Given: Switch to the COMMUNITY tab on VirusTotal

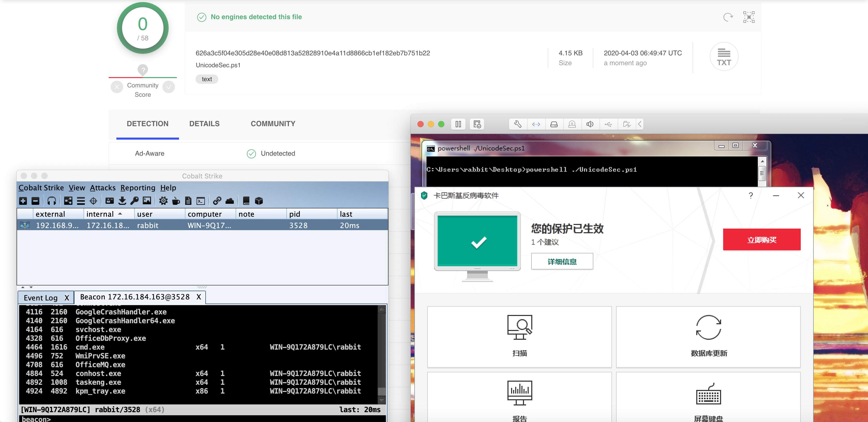Looking at the screenshot, I should click(273, 124).
